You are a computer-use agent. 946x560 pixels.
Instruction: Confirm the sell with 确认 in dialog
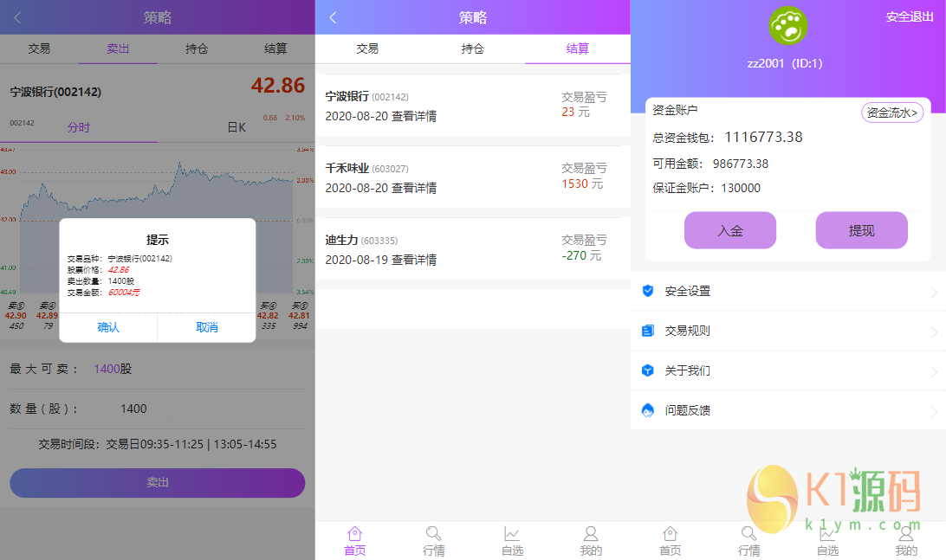(108, 327)
